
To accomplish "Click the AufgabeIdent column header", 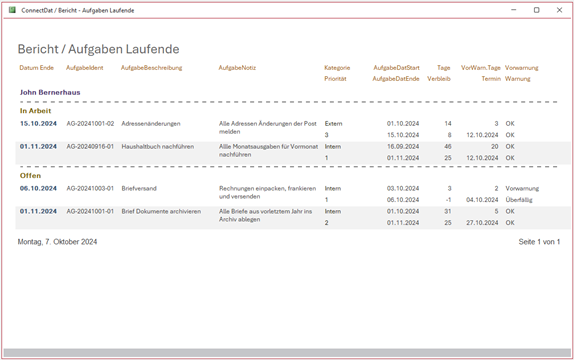I will (x=85, y=68).
